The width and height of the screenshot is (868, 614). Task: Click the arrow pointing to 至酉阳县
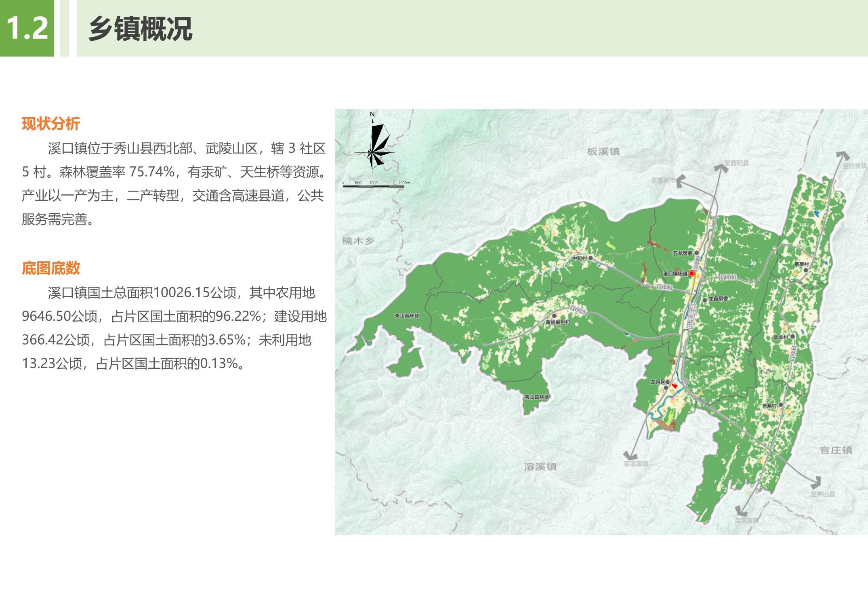coord(721,168)
